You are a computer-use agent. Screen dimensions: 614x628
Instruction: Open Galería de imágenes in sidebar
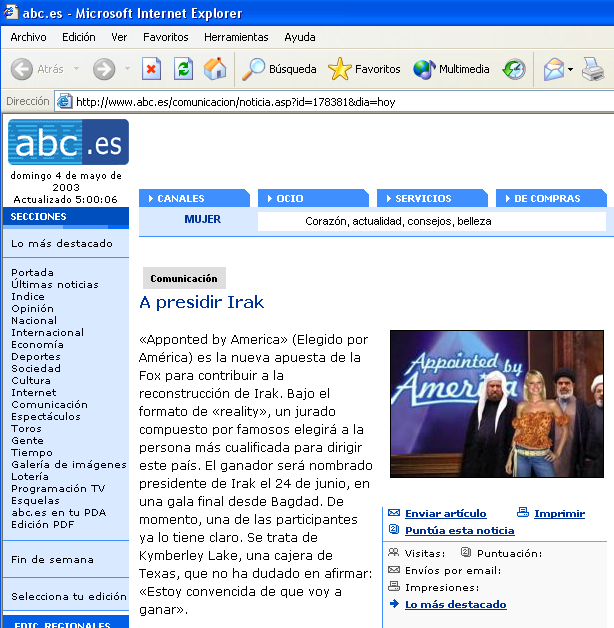[x=69, y=465]
